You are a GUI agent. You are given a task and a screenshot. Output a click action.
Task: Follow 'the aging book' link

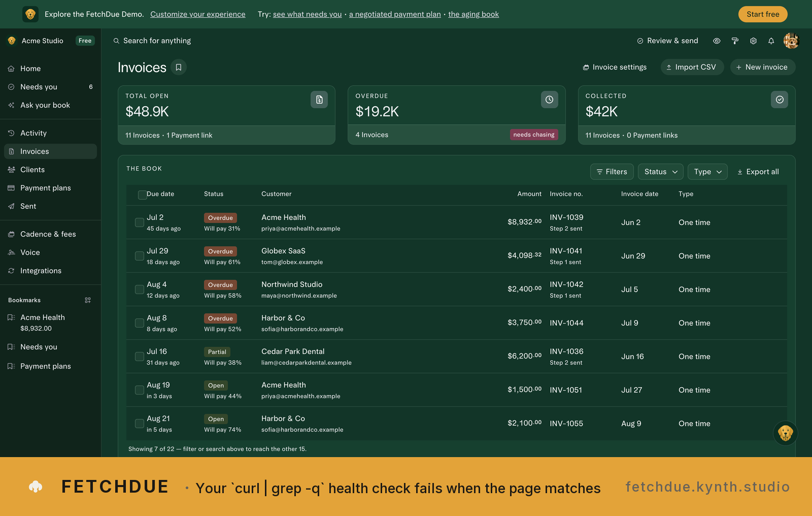(x=473, y=14)
